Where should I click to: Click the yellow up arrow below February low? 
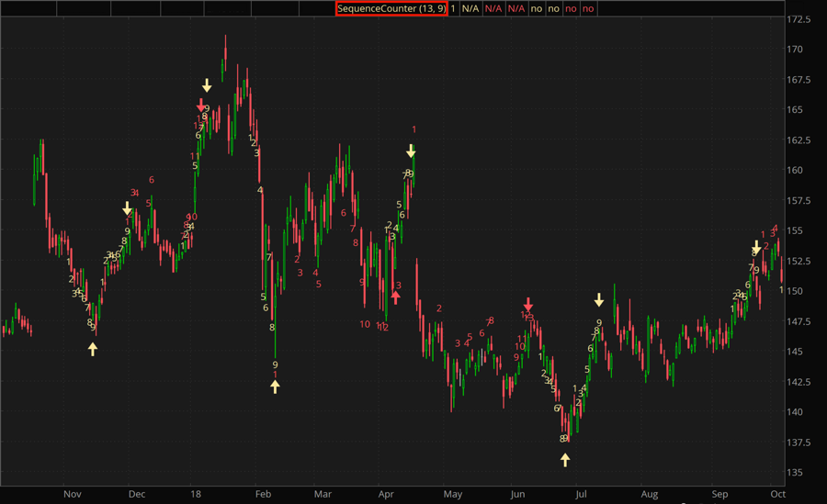[275, 386]
